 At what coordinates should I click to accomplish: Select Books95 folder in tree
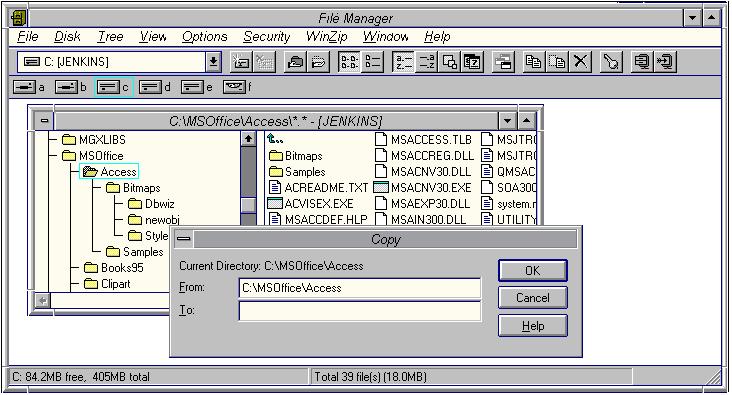114,268
